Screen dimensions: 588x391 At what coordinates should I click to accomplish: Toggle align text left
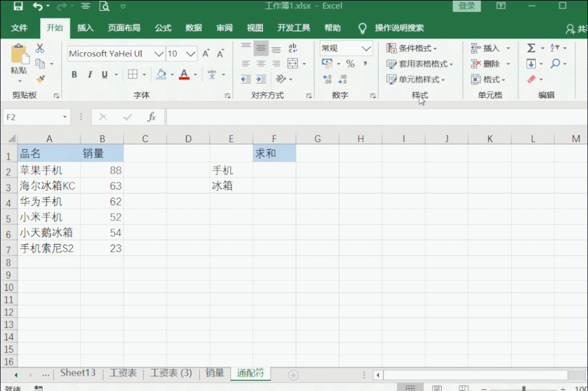pos(246,64)
